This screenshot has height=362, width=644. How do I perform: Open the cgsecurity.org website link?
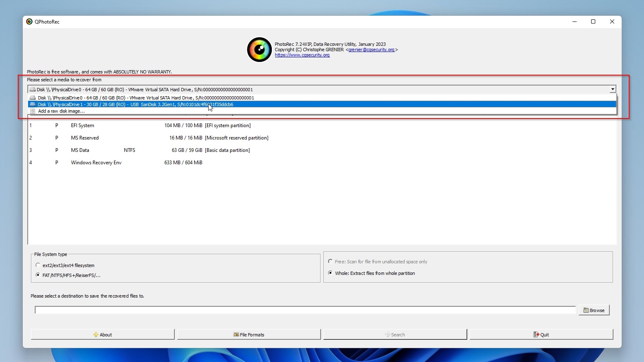tap(302, 55)
